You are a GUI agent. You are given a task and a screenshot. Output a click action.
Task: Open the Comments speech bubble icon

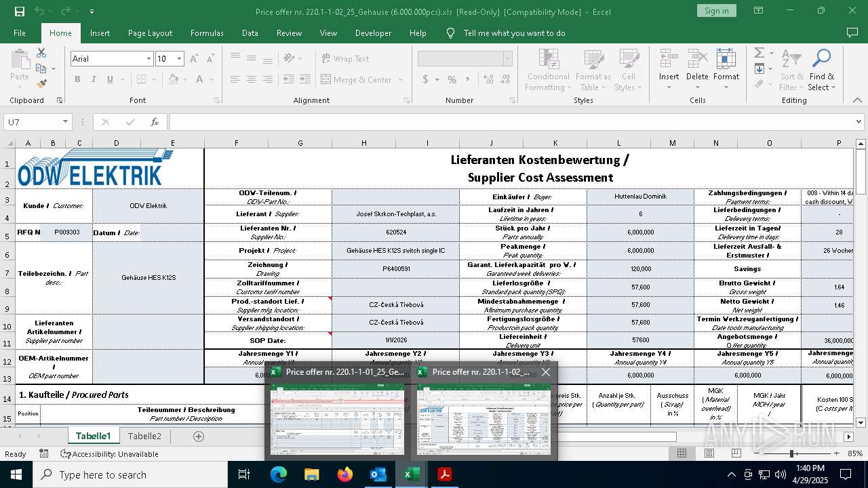tap(852, 33)
